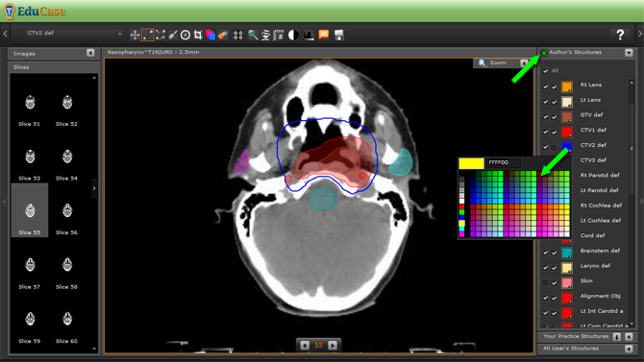
Task: Collapse the Images panel arrow
Action: coord(90,53)
